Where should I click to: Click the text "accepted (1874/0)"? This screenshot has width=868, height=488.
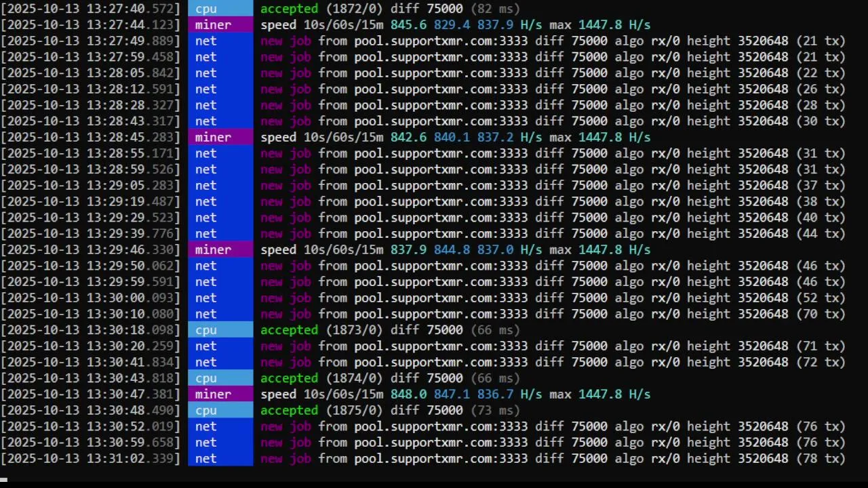click(x=322, y=378)
